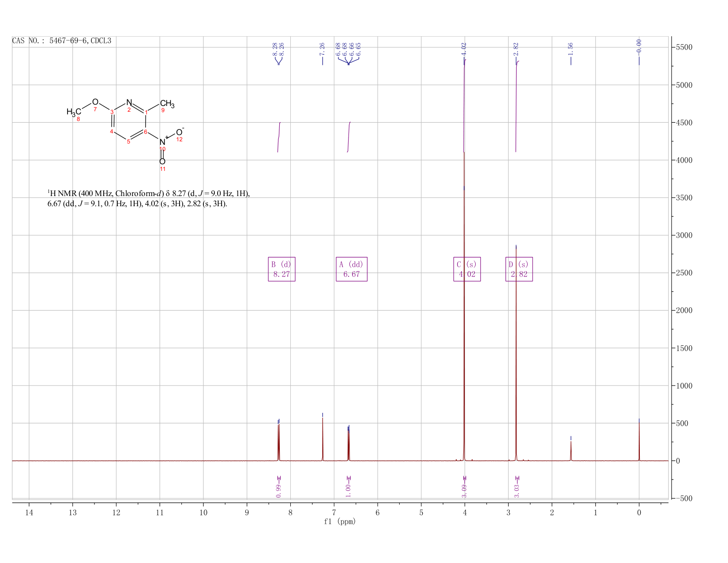Click the 8.28 peak label at top
The width and height of the screenshot is (728, 563).
[x=275, y=49]
